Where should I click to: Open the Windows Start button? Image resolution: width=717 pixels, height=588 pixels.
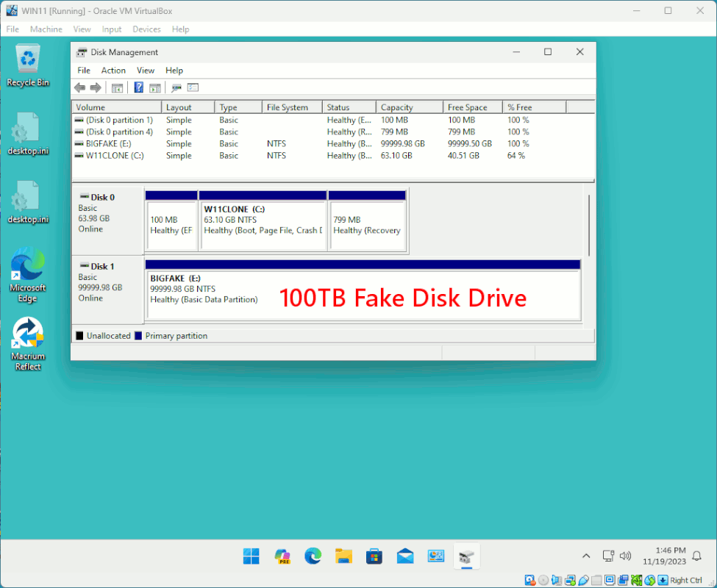[x=251, y=556]
